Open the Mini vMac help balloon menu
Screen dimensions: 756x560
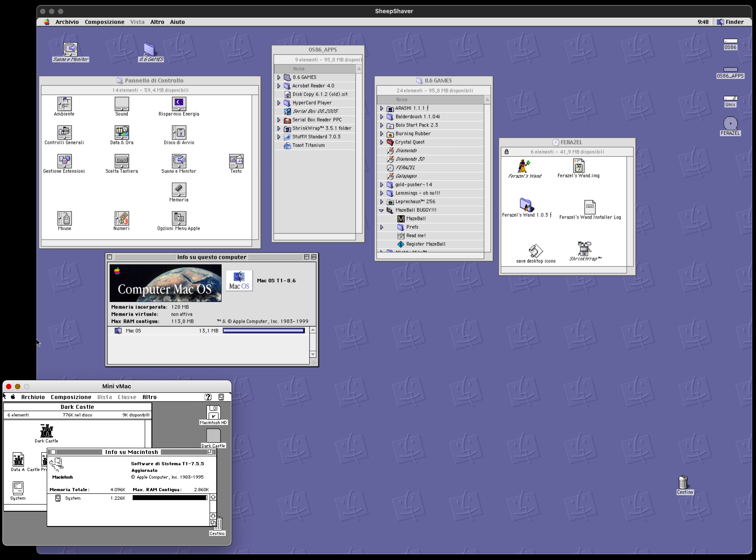(208, 397)
